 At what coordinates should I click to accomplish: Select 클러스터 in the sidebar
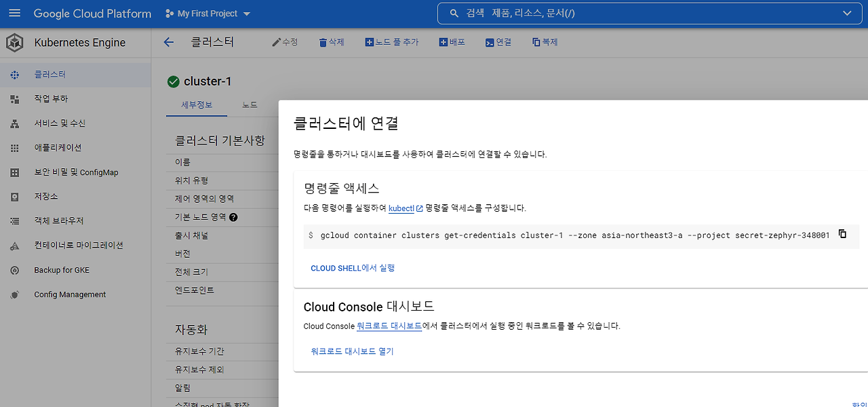coord(75,75)
